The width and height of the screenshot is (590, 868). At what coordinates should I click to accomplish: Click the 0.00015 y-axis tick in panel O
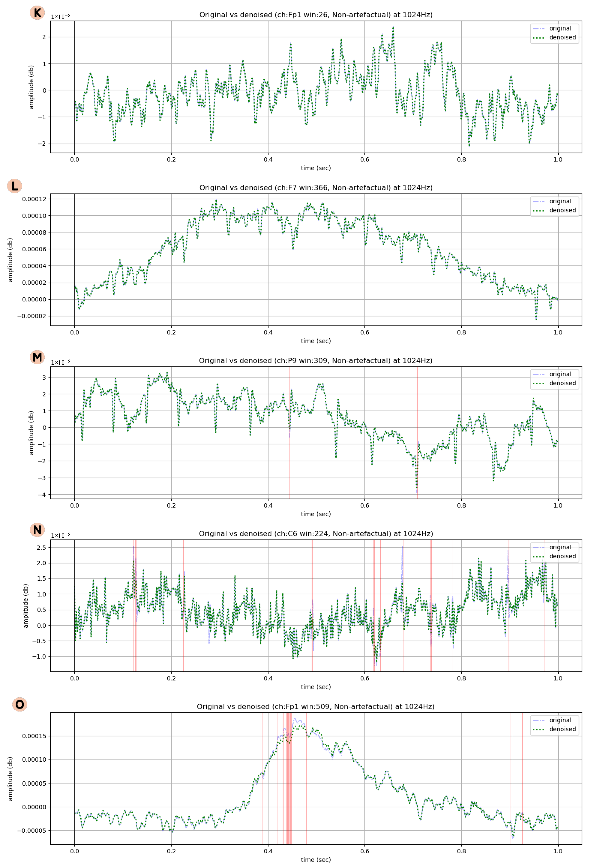(x=34, y=736)
